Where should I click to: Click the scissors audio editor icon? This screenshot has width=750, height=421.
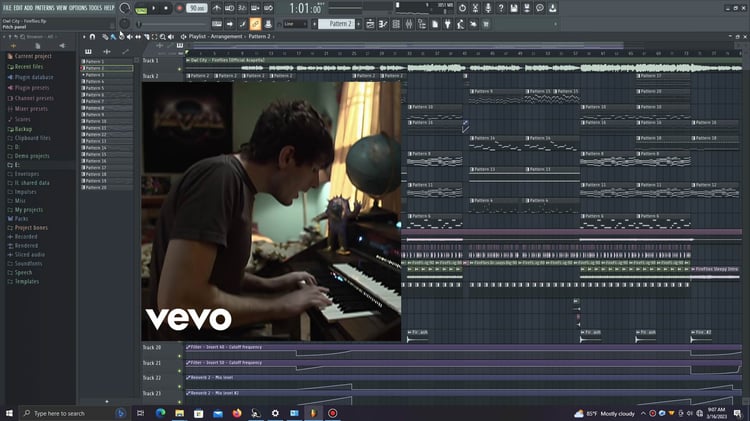click(475, 8)
